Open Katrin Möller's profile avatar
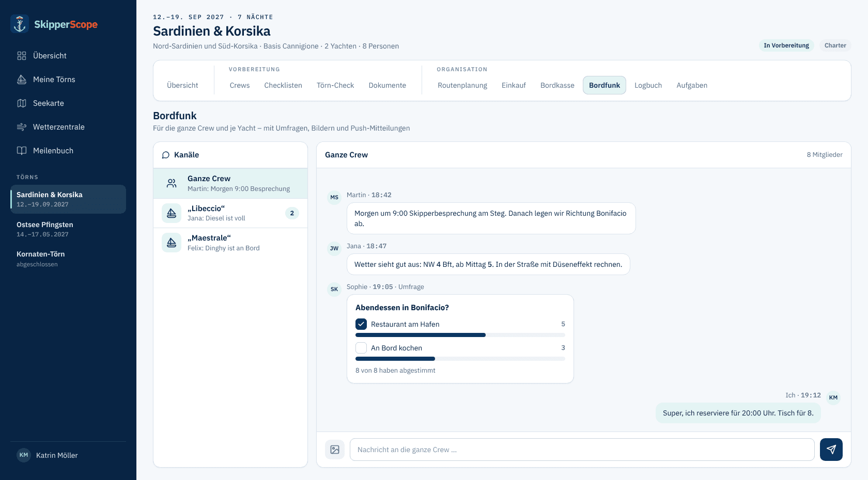The height and width of the screenshot is (480, 868). tap(24, 455)
